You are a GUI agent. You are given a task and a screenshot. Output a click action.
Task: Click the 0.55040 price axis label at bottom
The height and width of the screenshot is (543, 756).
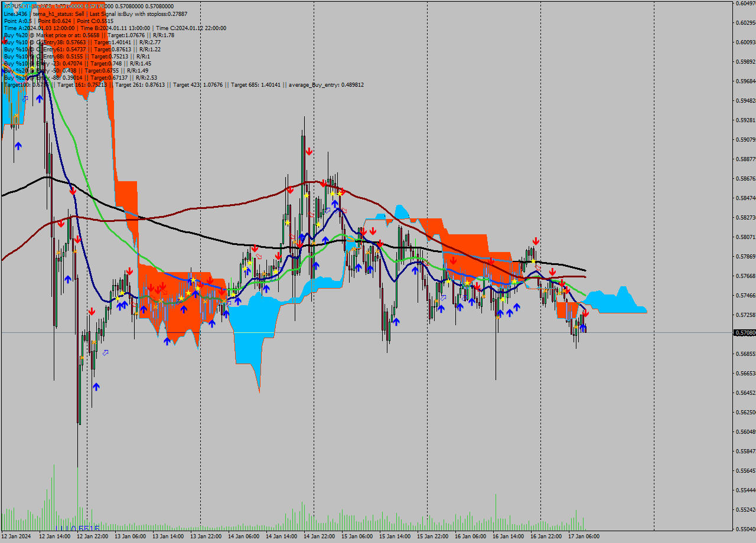tap(745, 529)
